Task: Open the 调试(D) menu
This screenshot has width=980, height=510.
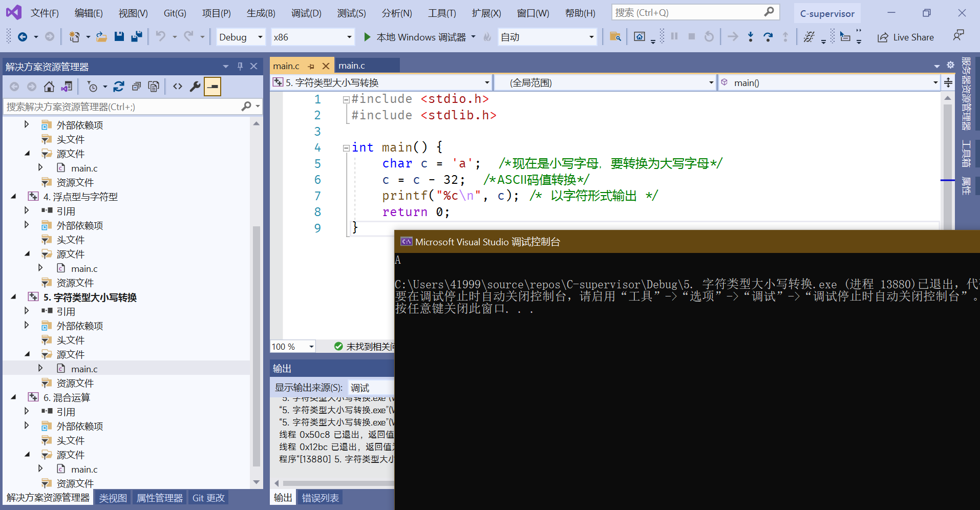Action: click(306, 13)
